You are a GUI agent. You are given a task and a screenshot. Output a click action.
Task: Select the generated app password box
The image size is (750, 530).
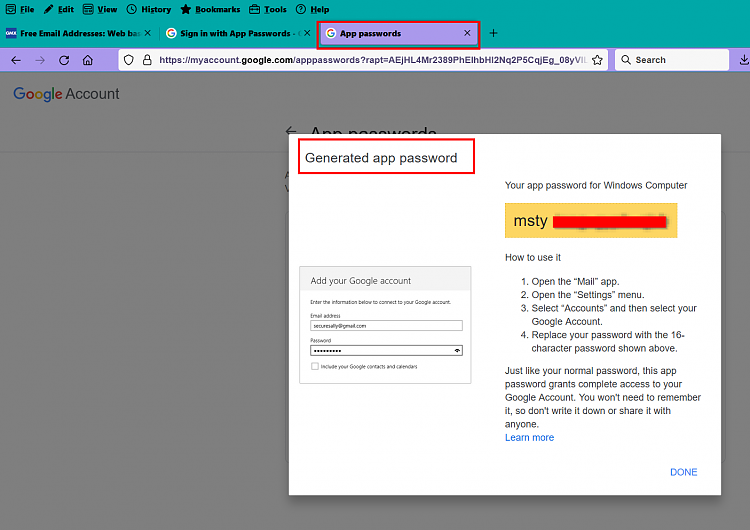click(591, 221)
